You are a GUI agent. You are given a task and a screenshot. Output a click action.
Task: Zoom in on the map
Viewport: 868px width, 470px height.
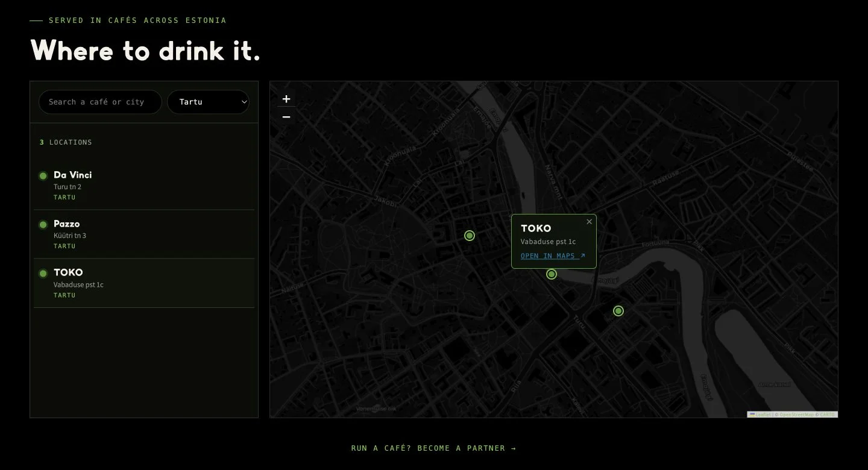[286, 99]
